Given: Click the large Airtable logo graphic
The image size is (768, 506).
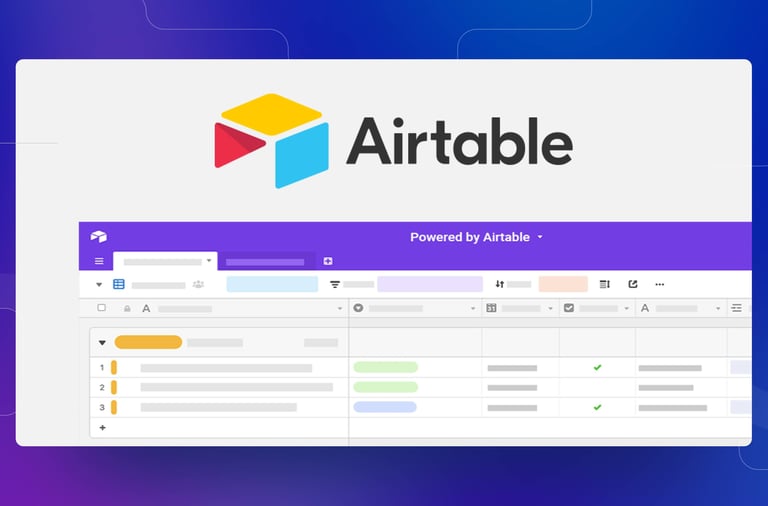Looking at the screenshot, I should tap(394, 141).
